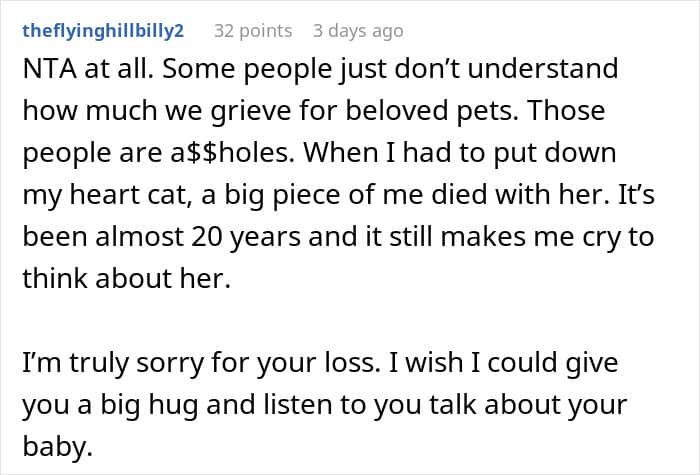This screenshot has width=700, height=475.
Task: Click the phrase beloved pets
Action: (432, 111)
